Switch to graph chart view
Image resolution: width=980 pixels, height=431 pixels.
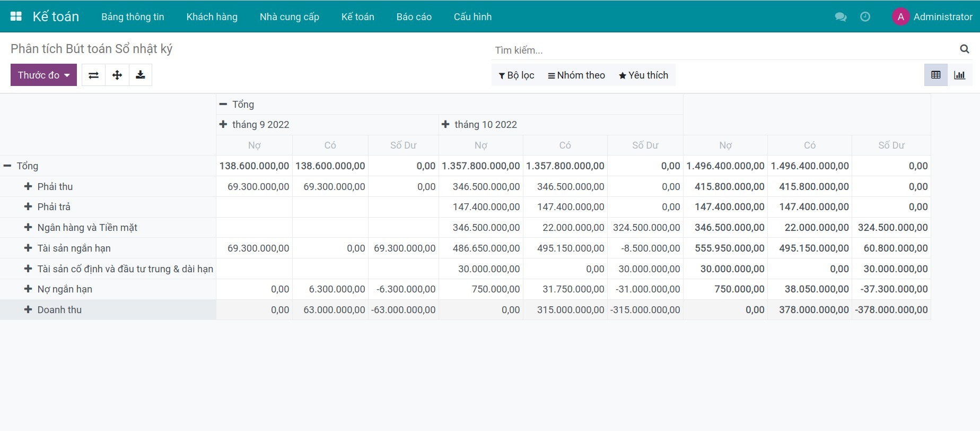[x=959, y=75]
